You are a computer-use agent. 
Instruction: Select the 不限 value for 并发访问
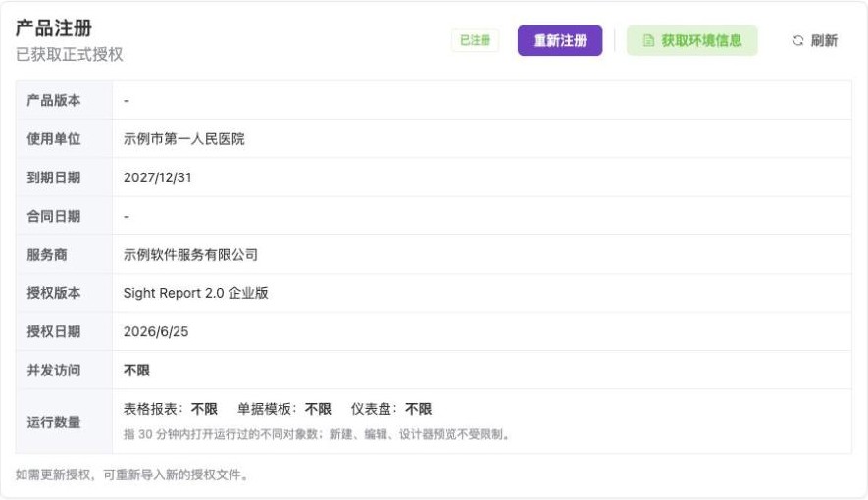click(136, 370)
